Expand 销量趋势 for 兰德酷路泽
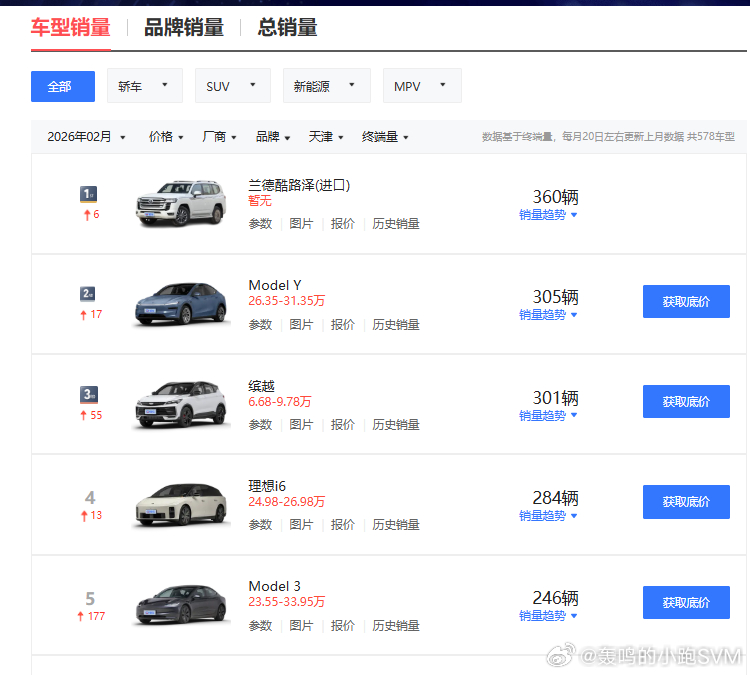The height and width of the screenshot is (675, 750). click(x=548, y=215)
